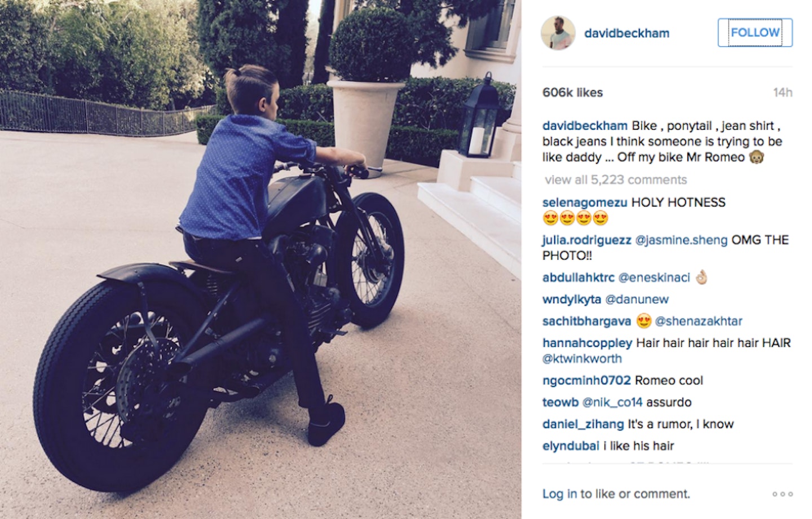Click the @jasmine.sheng mention
The image size is (812, 519).
point(681,240)
